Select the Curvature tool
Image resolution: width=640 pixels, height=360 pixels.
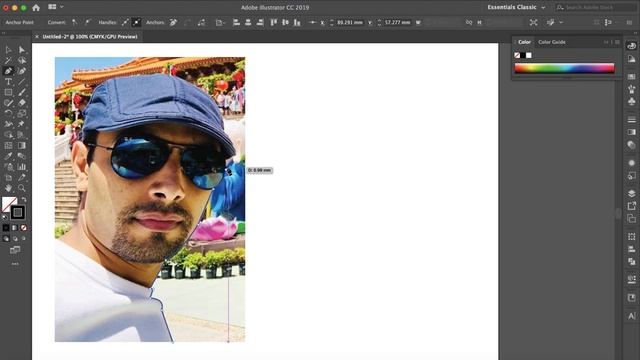point(22,71)
